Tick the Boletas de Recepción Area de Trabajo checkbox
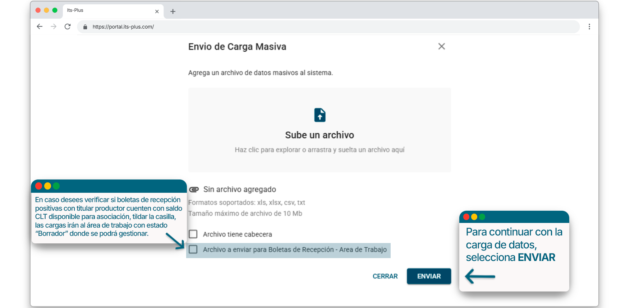The height and width of the screenshot is (308, 644). coord(193,249)
